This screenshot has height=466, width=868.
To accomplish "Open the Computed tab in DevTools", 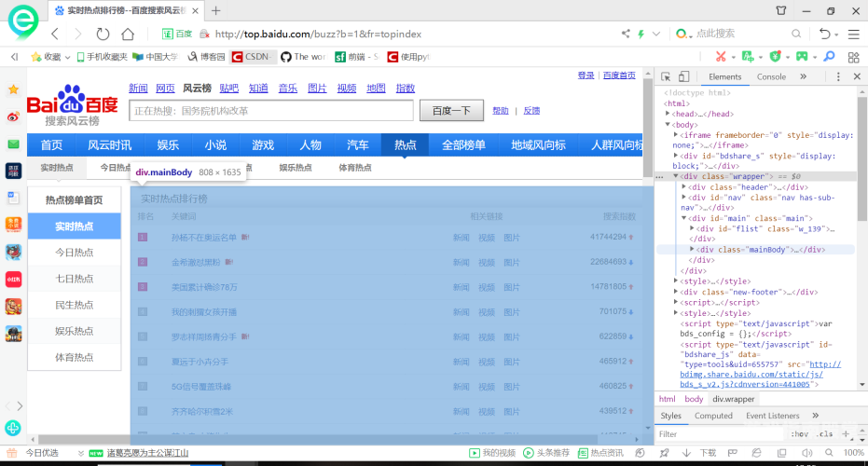I will pos(713,416).
